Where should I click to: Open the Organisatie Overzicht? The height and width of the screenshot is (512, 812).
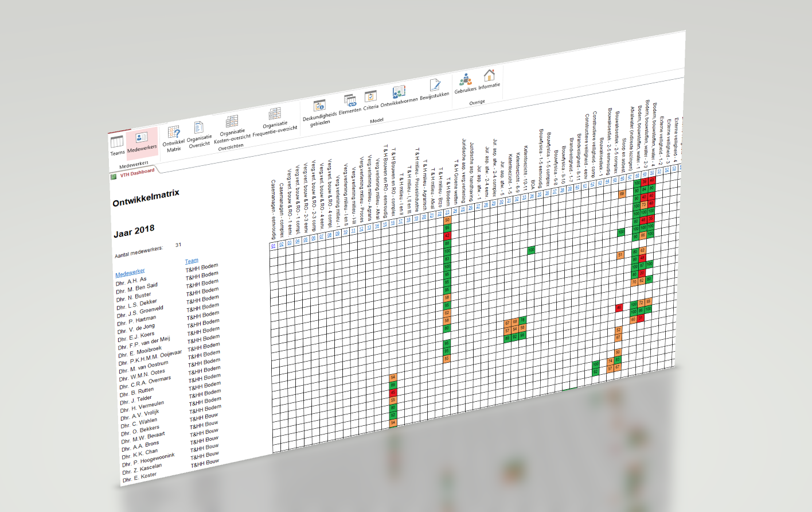[x=198, y=127]
